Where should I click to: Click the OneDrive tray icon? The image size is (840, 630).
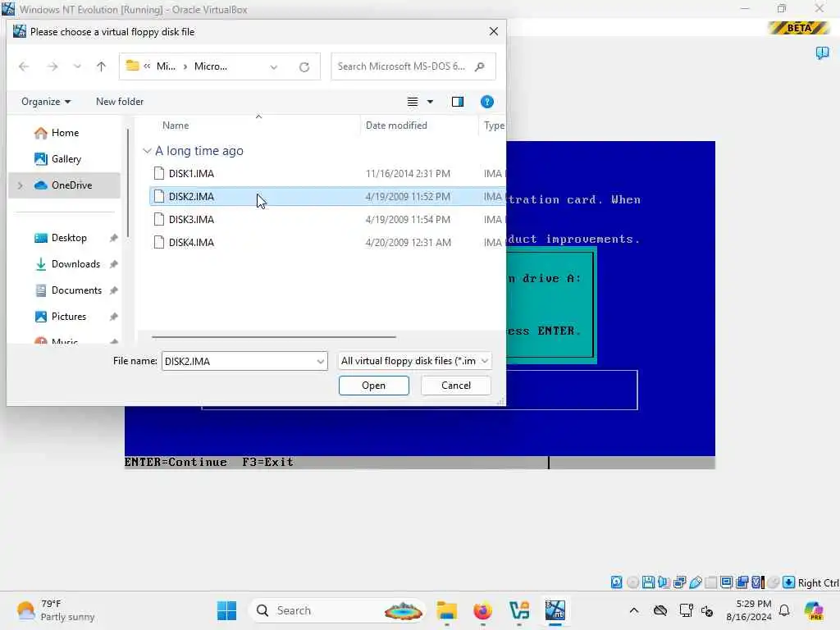(660, 610)
